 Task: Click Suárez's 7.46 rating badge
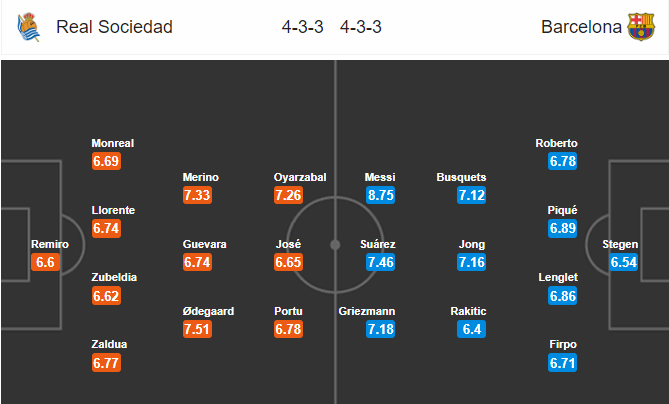(381, 262)
